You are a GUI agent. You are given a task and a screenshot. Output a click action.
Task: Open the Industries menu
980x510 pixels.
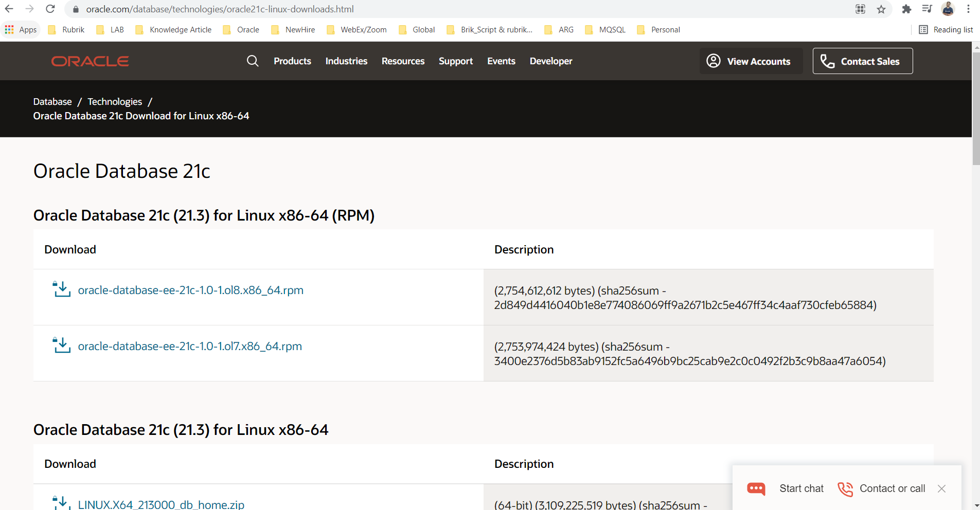[x=346, y=61]
